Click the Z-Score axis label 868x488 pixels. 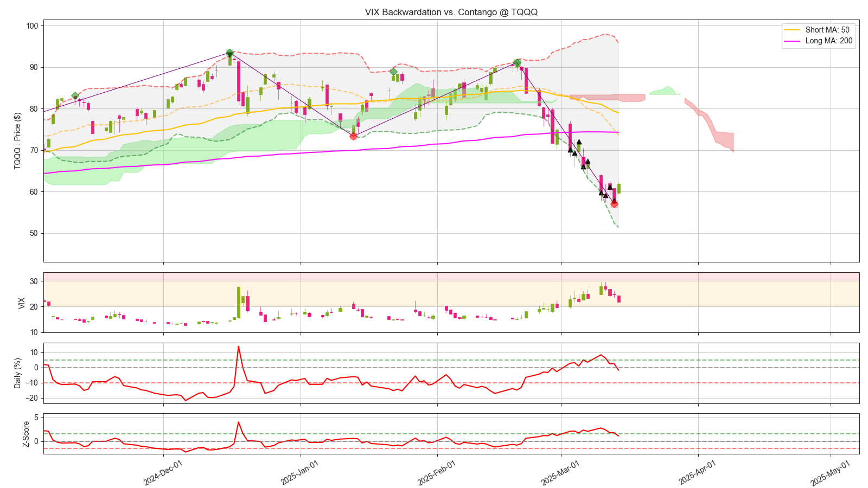[26, 434]
